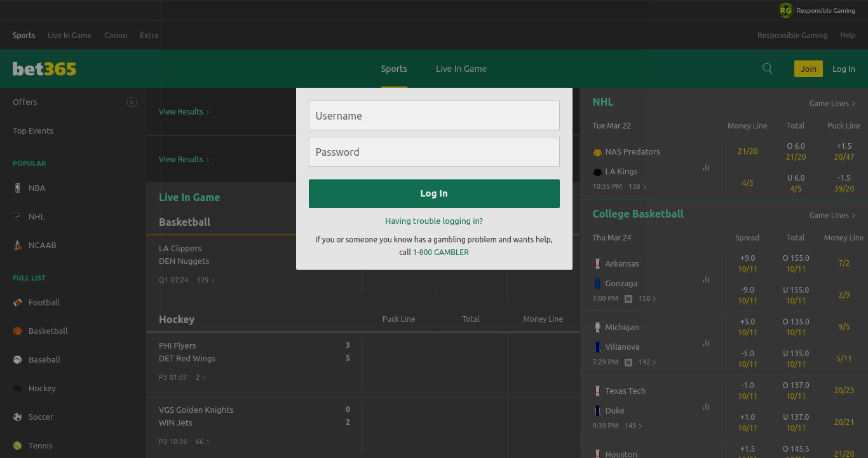Select Arkansas Money Line odds 7/2
The height and width of the screenshot is (458, 868).
coord(844,263)
